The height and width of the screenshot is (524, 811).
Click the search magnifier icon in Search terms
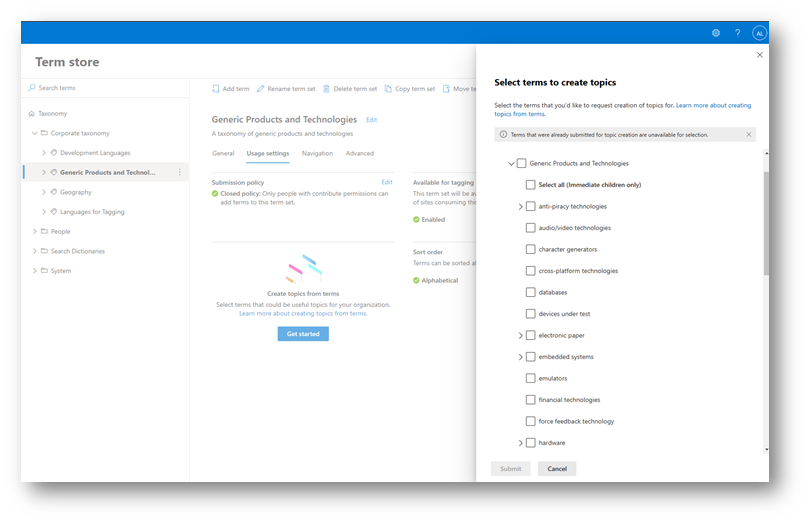[x=32, y=87]
